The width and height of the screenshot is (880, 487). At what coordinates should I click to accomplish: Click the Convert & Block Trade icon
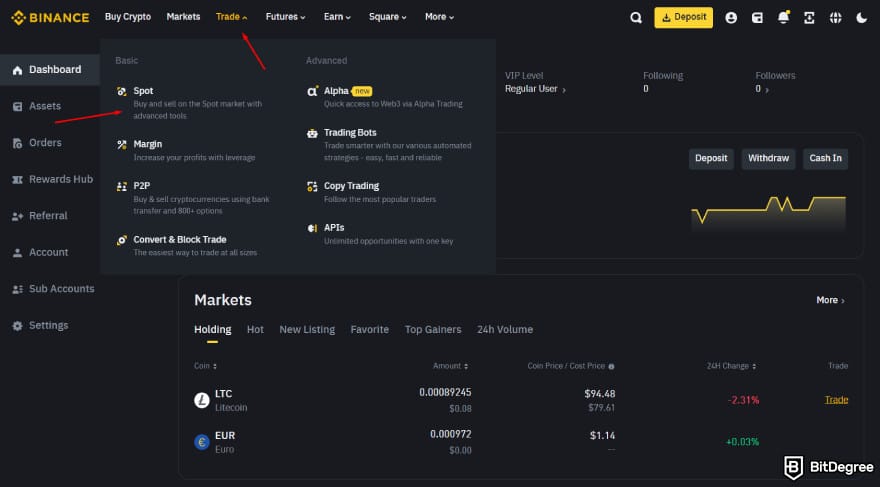click(121, 240)
